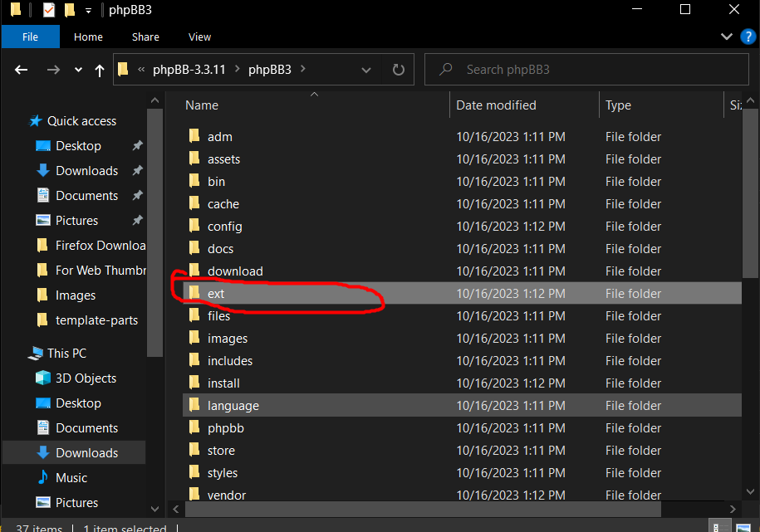
Task: Switch to the View ribbon tab
Action: [x=199, y=37]
